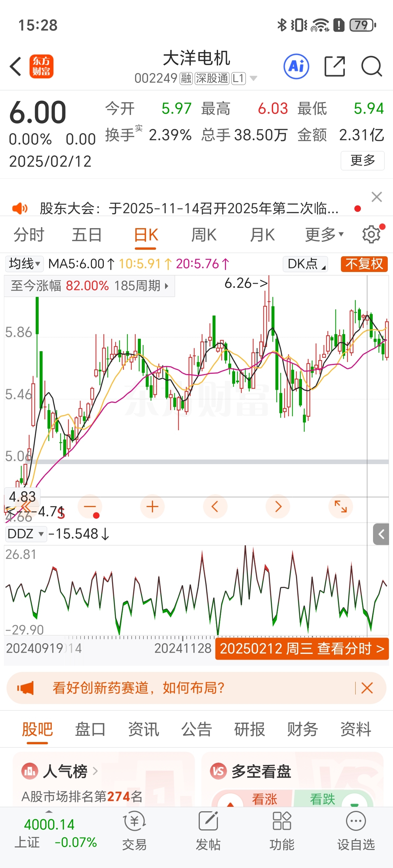Open the Ai assistant icon
The image size is (393, 868).
(x=296, y=66)
